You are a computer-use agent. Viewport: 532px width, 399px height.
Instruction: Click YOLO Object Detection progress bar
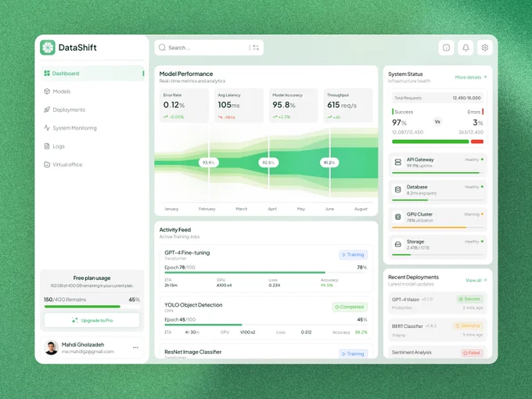pos(266,325)
